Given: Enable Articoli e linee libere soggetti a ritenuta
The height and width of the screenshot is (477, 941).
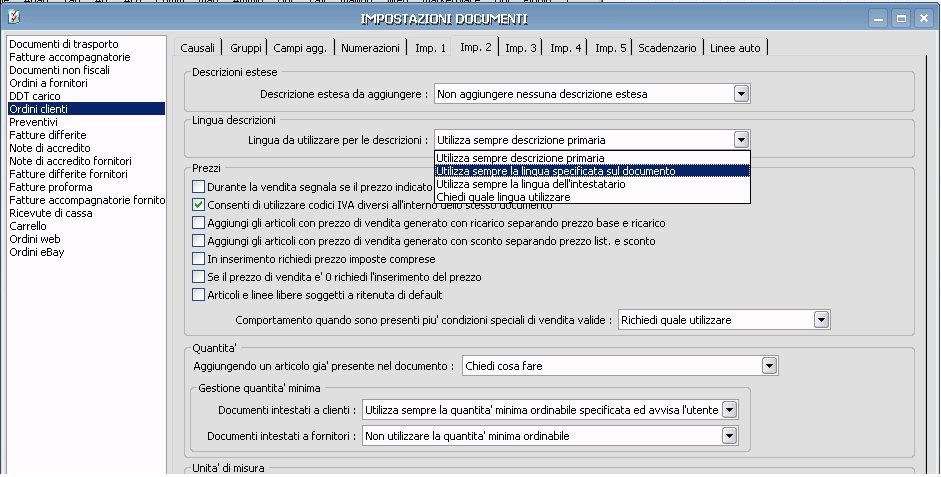Looking at the screenshot, I should tap(199, 295).
